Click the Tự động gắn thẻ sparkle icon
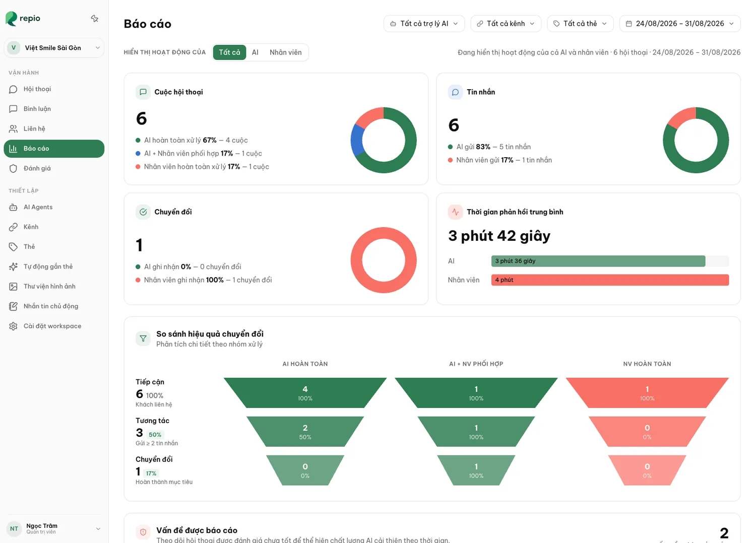The image size is (756, 543). click(x=14, y=266)
